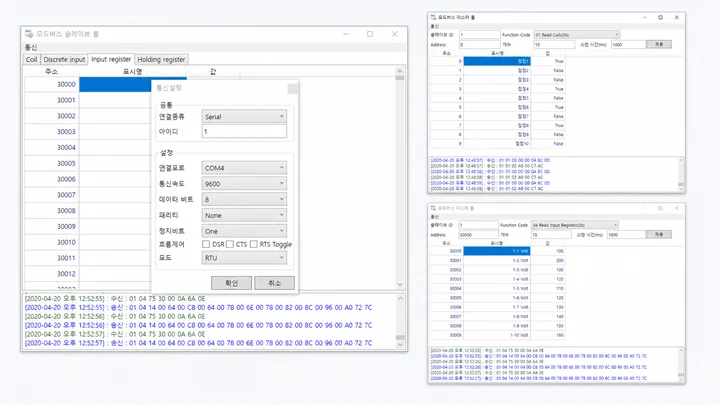Screen dimensions: 720x405
Task: Open the 모드 dropdown showing RTU
Action: click(x=244, y=258)
